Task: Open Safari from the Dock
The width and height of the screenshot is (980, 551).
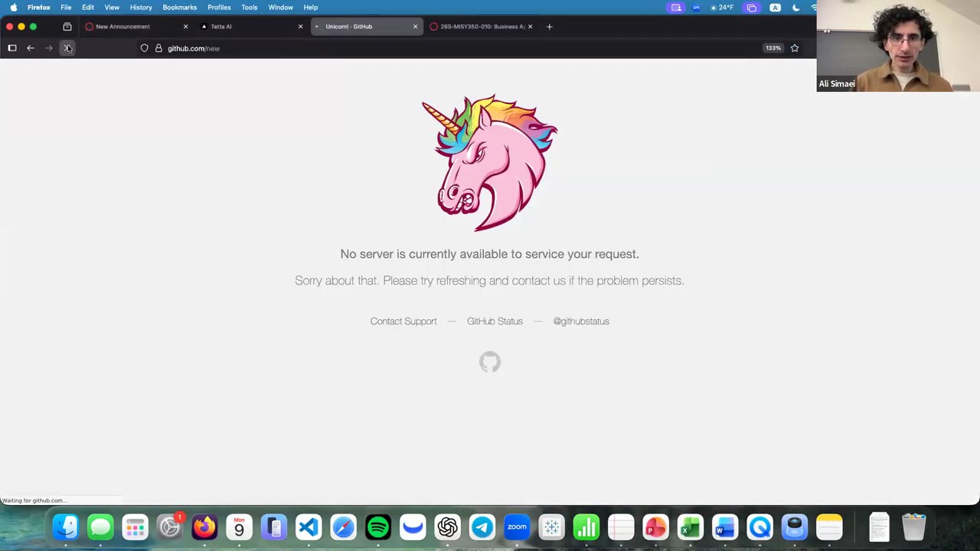Action: click(x=343, y=527)
